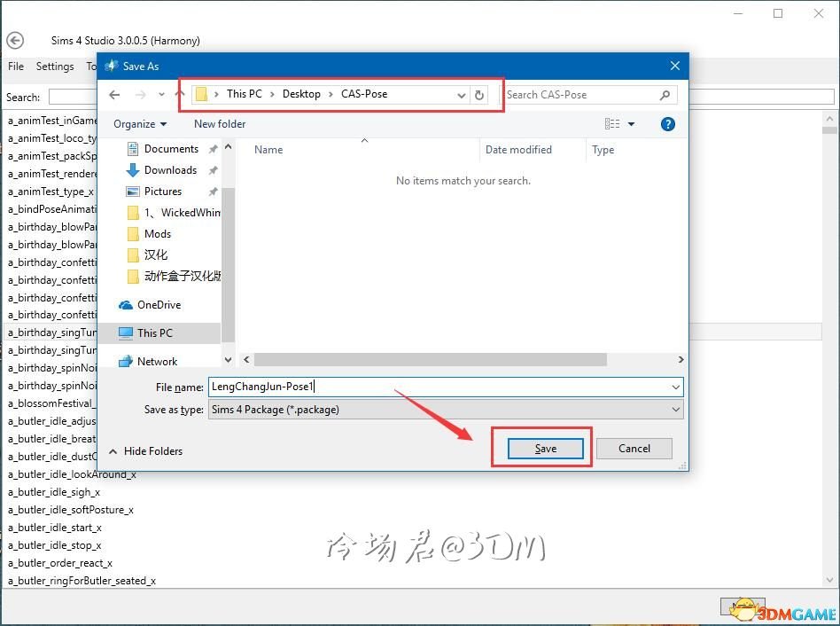
Task: Click the right arrow of horizontal scrollbar
Action: point(681,360)
